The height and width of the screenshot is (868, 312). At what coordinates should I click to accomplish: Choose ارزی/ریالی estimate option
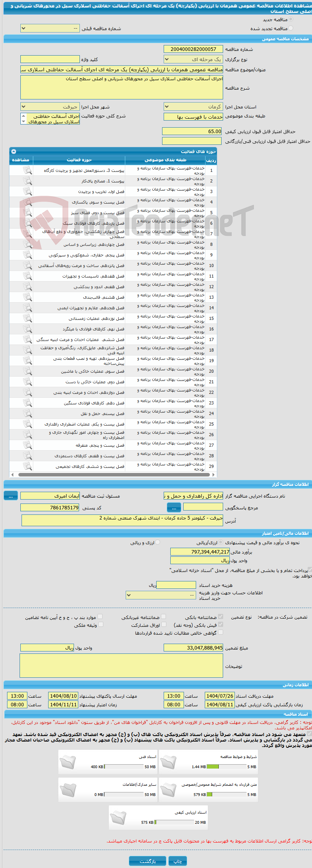(221, 542)
